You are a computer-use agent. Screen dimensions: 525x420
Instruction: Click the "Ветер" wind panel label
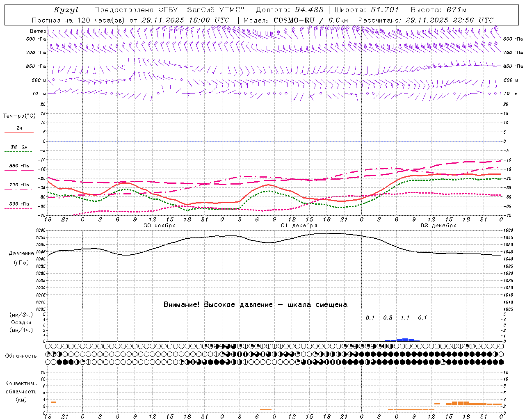point(38,31)
